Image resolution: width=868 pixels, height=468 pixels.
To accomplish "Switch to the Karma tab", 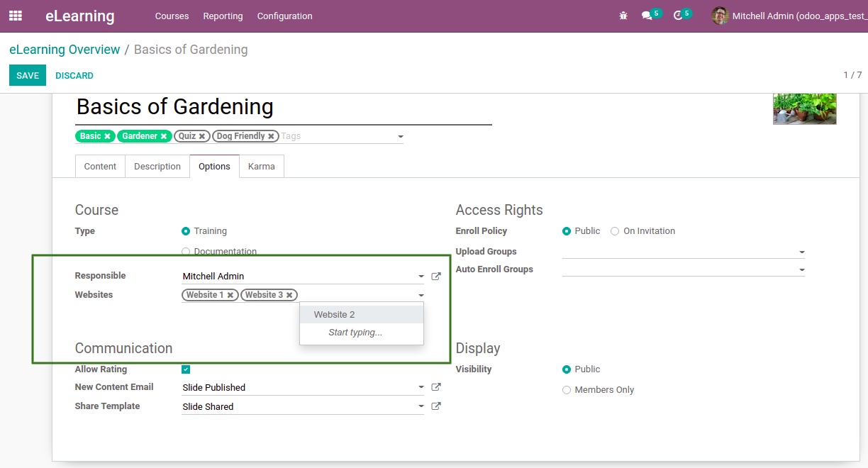I will click(262, 167).
